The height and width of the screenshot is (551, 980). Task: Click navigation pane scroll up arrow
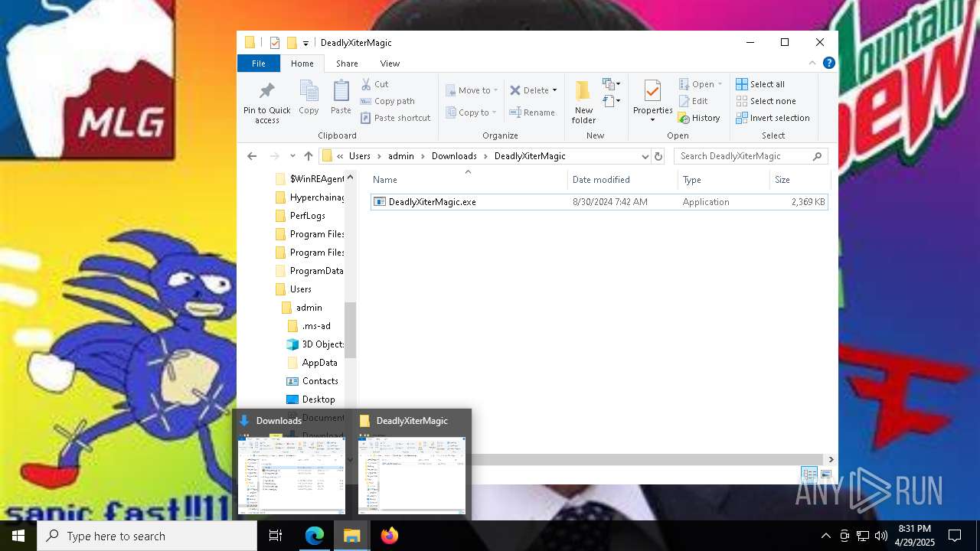coord(350,177)
